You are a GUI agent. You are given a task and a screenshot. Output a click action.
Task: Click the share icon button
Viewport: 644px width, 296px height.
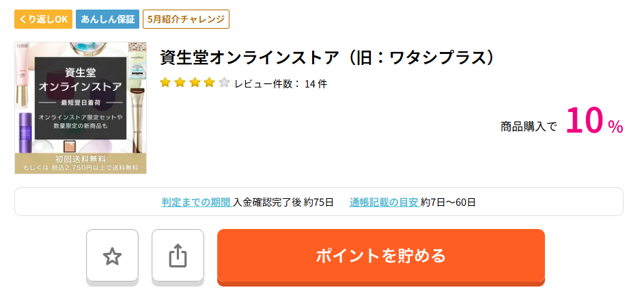pyautogui.click(x=178, y=256)
